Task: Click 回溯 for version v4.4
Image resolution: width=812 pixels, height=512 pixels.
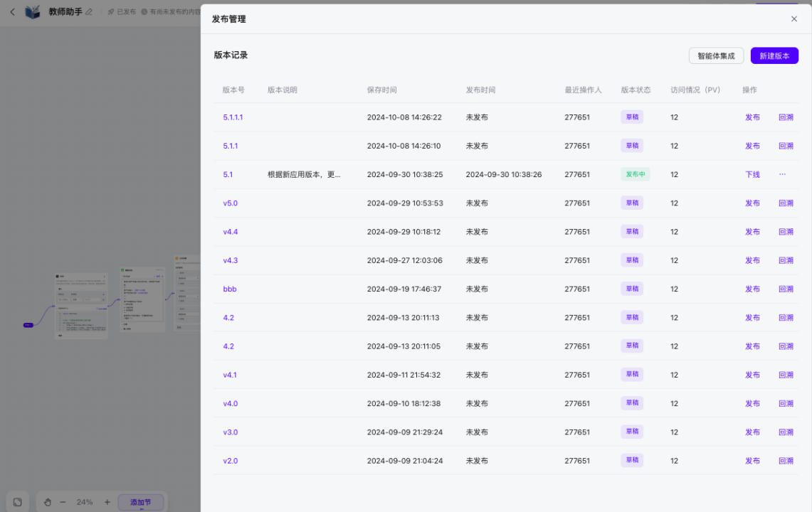Action: click(x=786, y=232)
